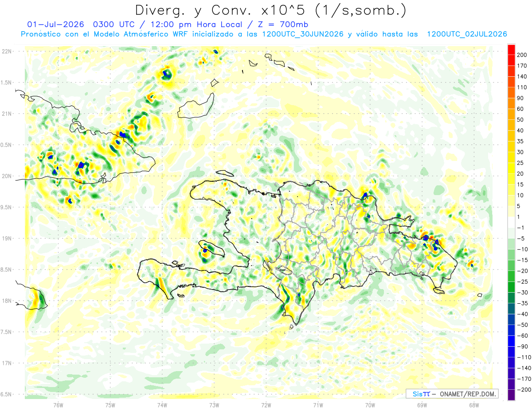
Task: Click the '-20' color scale value
Action: 523,271
